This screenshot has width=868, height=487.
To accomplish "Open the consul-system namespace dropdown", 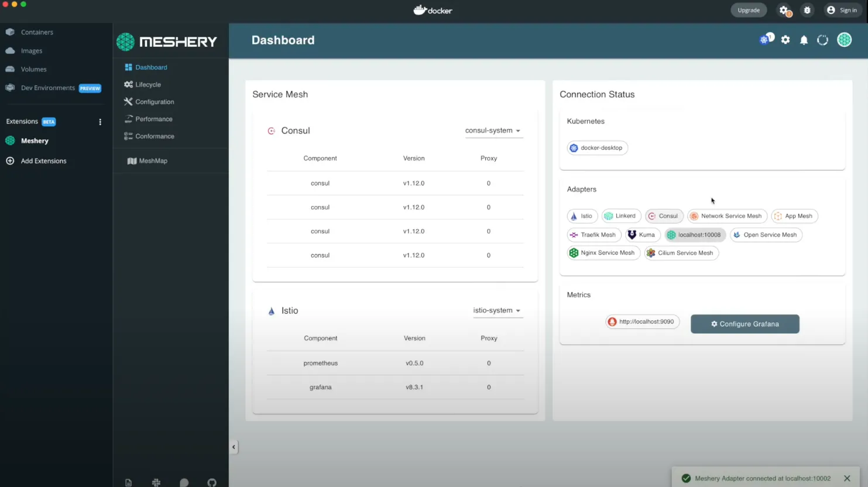I will (493, 131).
